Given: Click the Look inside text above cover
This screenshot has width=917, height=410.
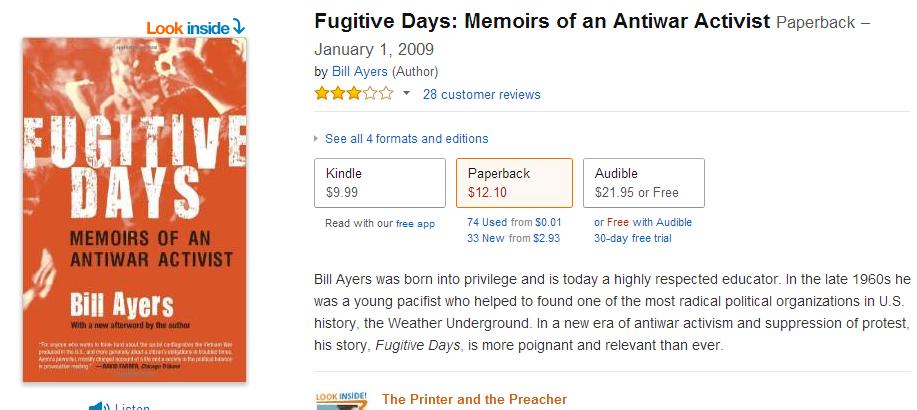Looking at the screenshot, I should pyautogui.click(x=187, y=27).
